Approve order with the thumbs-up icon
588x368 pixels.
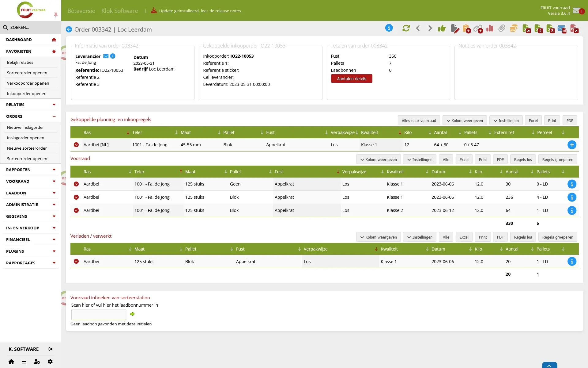pyautogui.click(x=442, y=29)
